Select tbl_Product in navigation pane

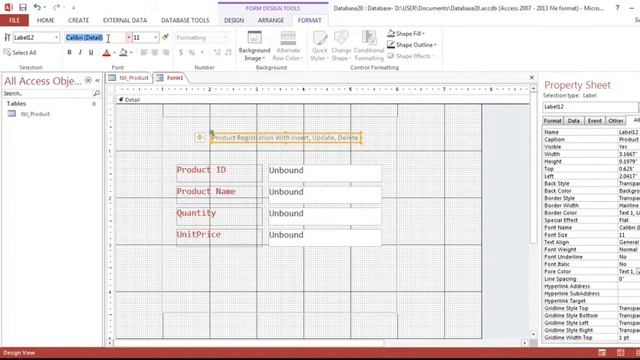coord(35,114)
